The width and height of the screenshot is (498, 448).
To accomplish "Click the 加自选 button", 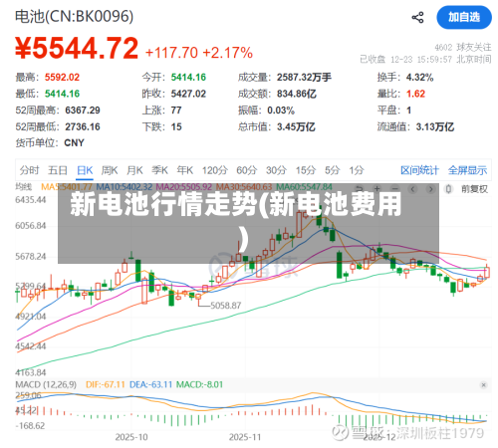I will pos(464,17).
